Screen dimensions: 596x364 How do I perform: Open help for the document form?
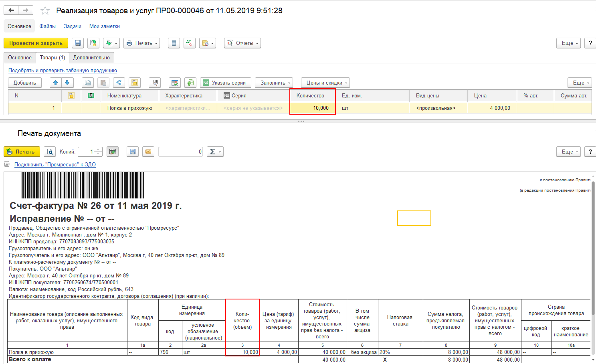click(590, 43)
